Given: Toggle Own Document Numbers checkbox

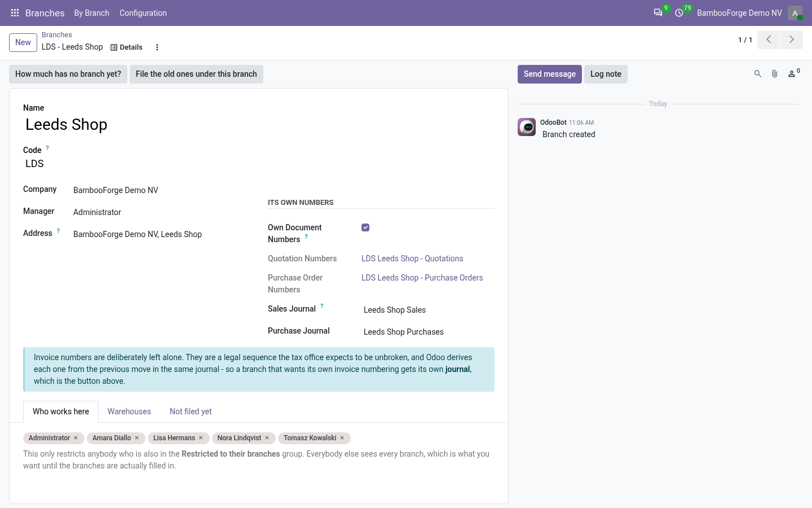Looking at the screenshot, I should 365,227.
